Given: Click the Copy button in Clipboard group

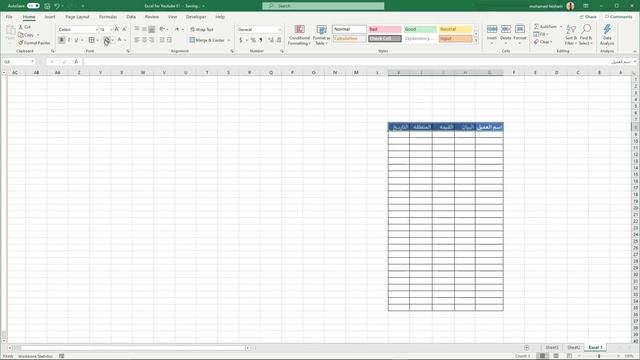Looking at the screenshot, I should tap(26, 35).
